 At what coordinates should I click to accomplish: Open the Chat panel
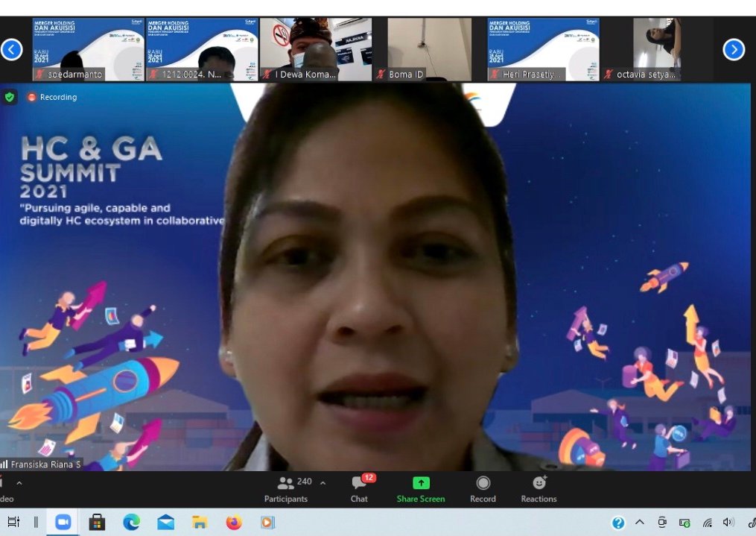(x=359, y=489)
